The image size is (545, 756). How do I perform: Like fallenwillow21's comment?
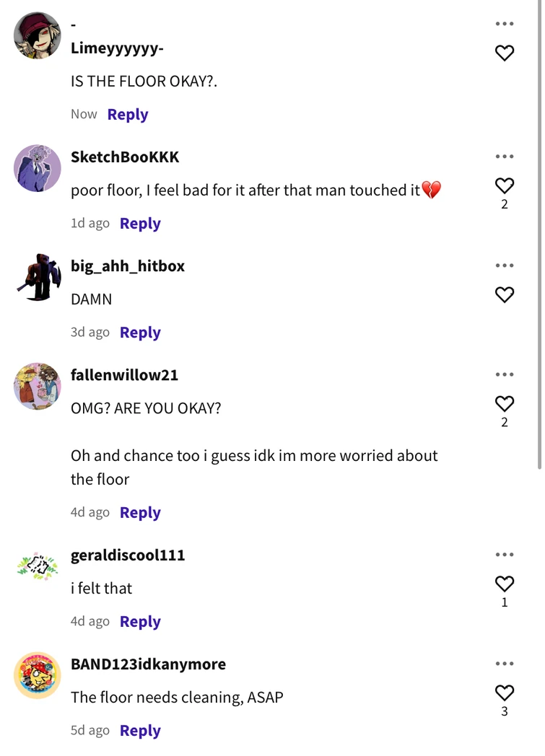[505, 403]
